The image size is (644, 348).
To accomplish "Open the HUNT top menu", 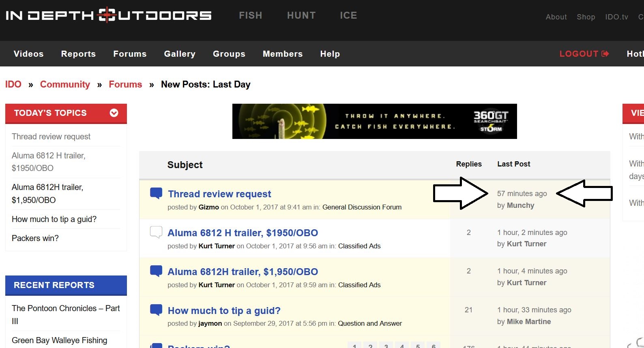I will pyautogui.click(x=301, y=15).
